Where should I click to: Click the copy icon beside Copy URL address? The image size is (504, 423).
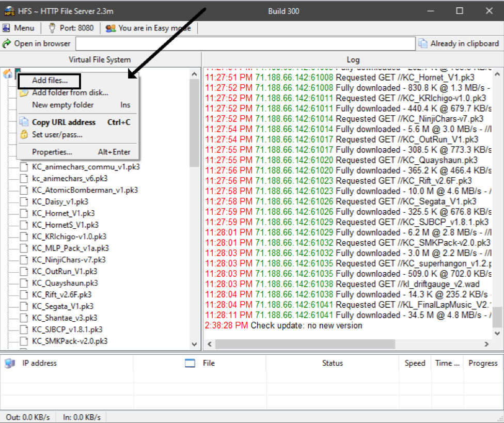[24, 122]
